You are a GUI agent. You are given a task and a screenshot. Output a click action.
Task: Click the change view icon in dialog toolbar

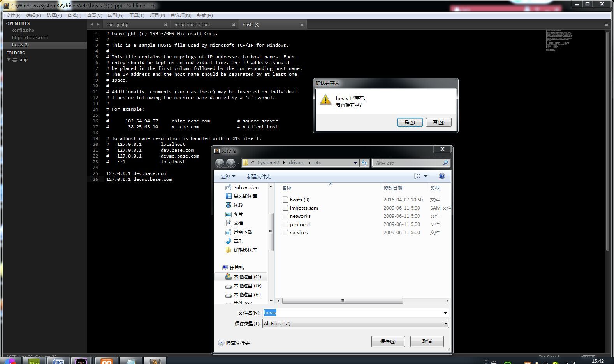pyautogui.click(x=417, y=176)
